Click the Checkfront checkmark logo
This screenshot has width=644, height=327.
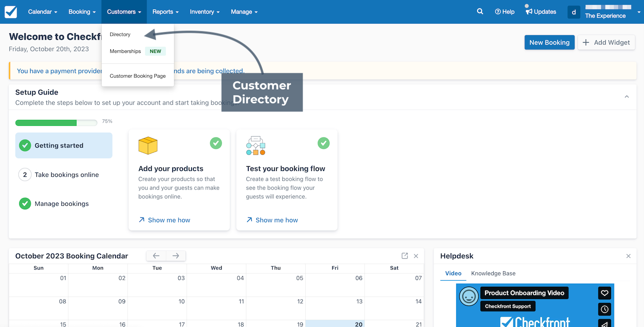click(11, 12)
